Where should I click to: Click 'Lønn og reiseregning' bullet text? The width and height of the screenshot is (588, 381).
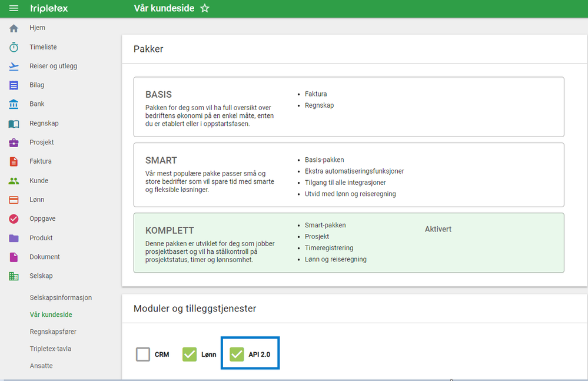click(x=335, y=259)
